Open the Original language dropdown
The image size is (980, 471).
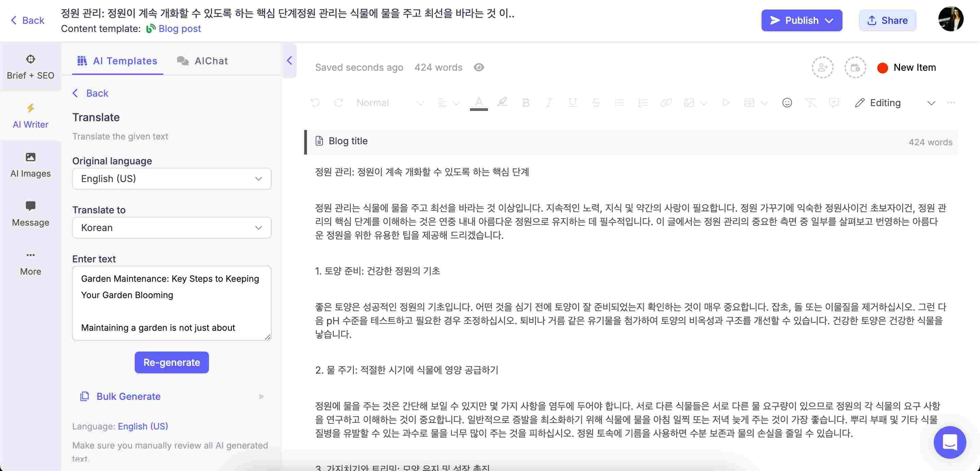pyautogui.click(x=171, y=178)
